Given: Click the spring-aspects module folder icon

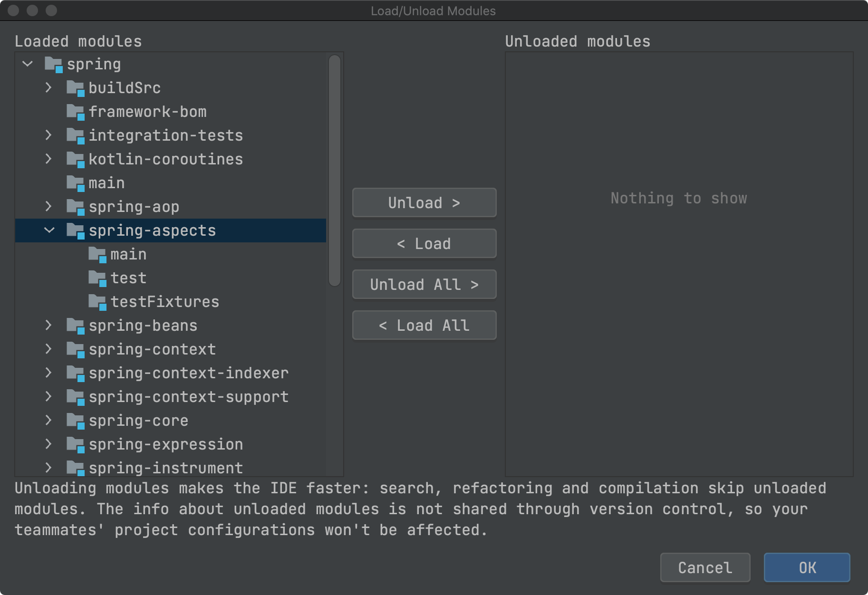Looking at the screenshot, I should point(75,230).
